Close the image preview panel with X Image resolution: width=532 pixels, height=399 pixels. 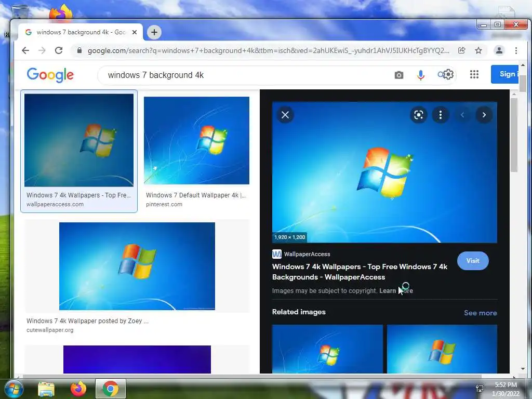[285, 115]
